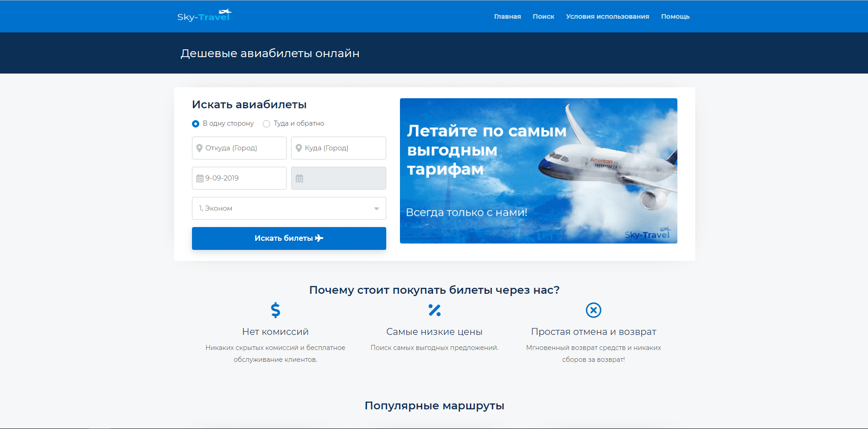Select the Туда и обратно radio button
This screenshot has height=429, width=868.
tap(266, 123)
